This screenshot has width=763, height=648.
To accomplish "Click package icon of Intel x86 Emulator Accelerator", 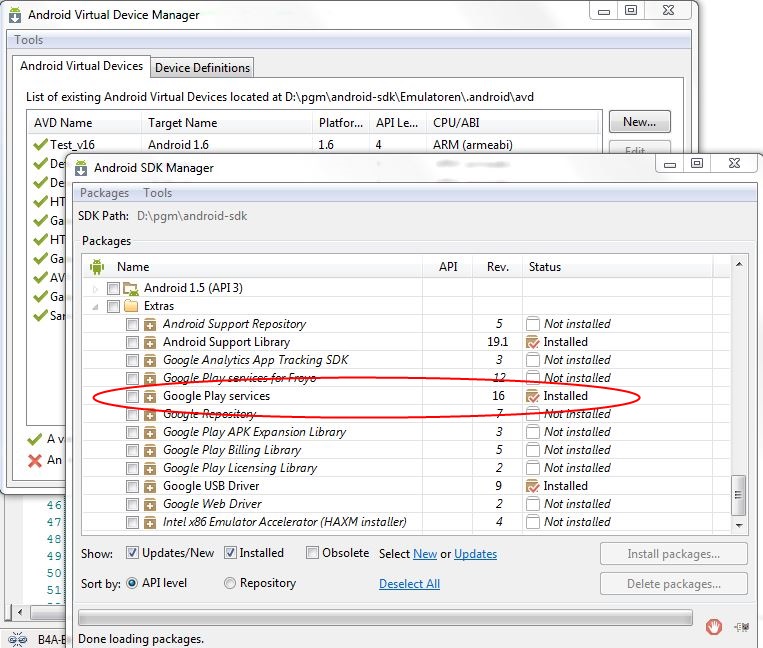I will click(150, 522).
